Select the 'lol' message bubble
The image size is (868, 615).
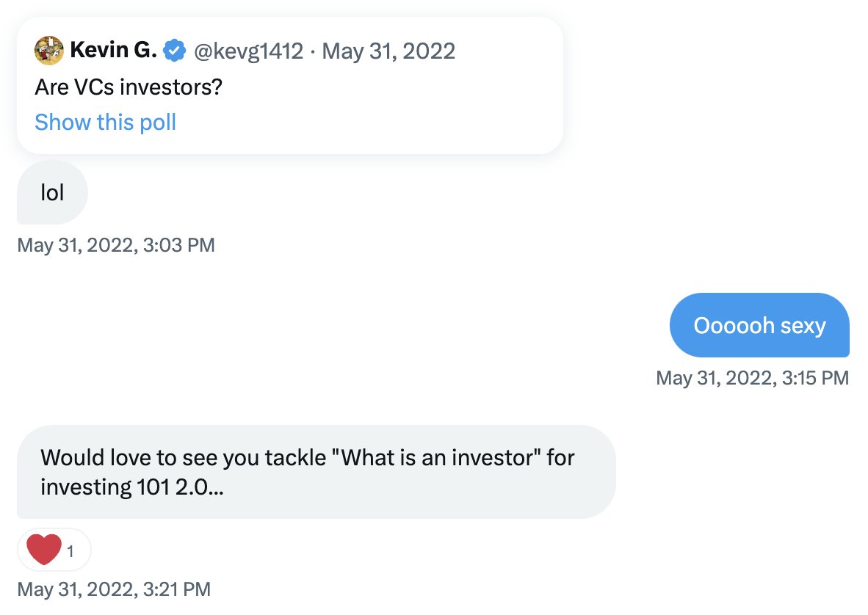52,192
